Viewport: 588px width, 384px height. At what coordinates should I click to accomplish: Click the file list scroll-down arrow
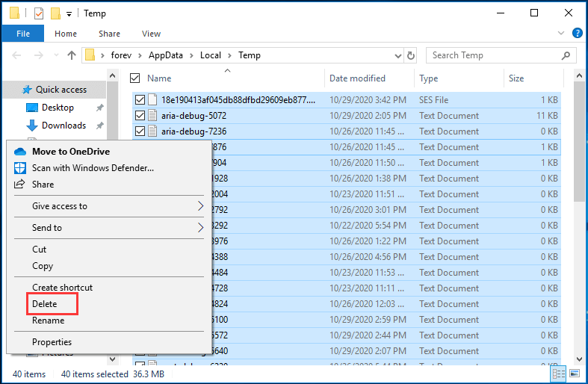pyautogui.click(x=579, y=359)
